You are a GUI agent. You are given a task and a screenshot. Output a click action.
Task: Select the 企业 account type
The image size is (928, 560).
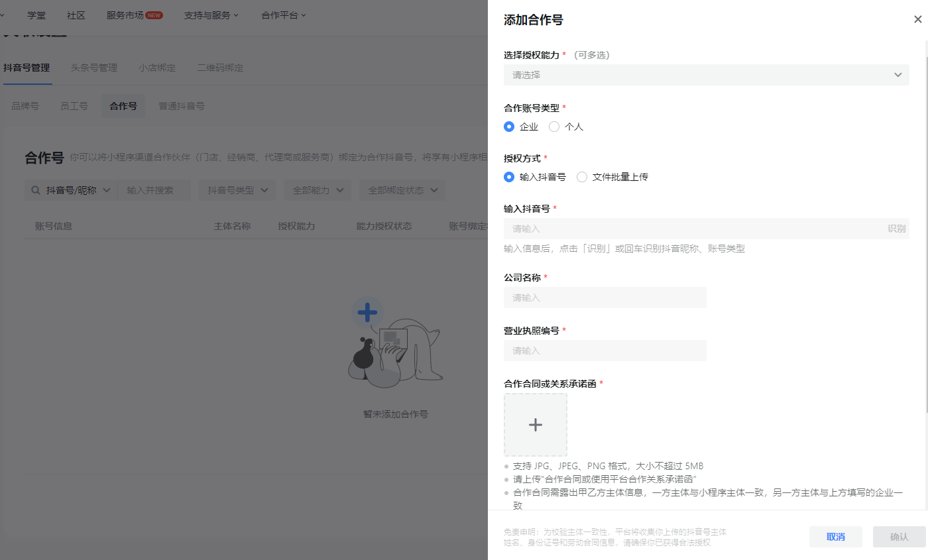pyautogui.click(x=521, y=127)
